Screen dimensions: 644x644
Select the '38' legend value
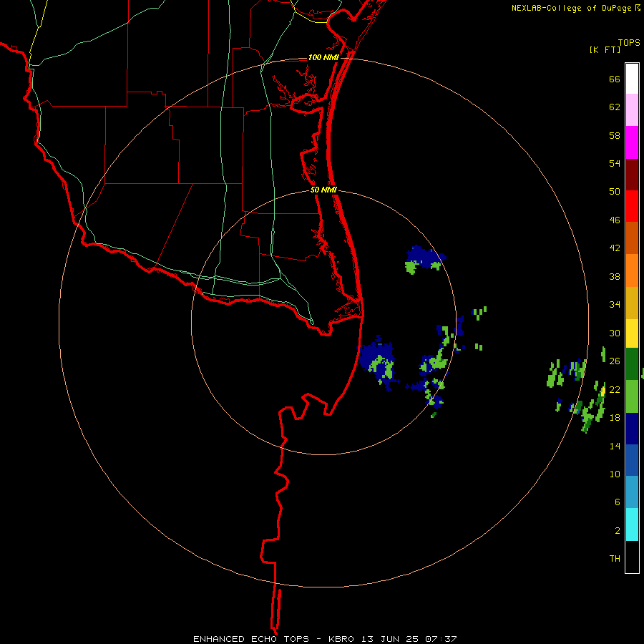click(x=615, y=276)
